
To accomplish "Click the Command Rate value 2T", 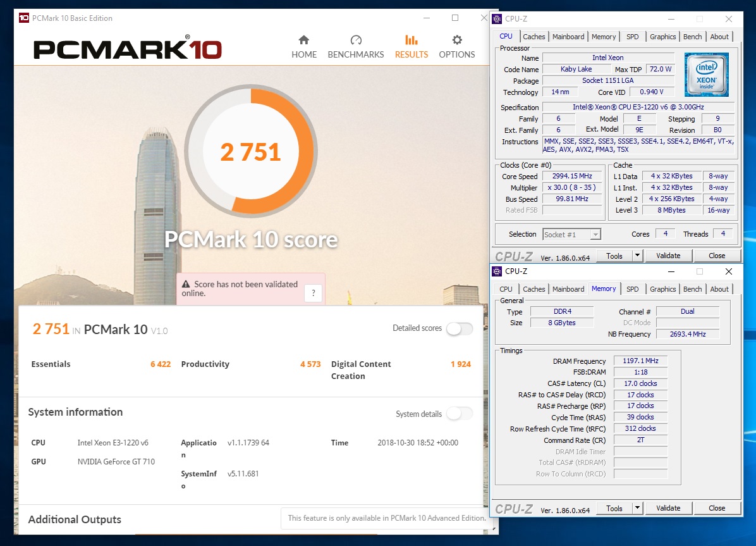I will (640, 440).
